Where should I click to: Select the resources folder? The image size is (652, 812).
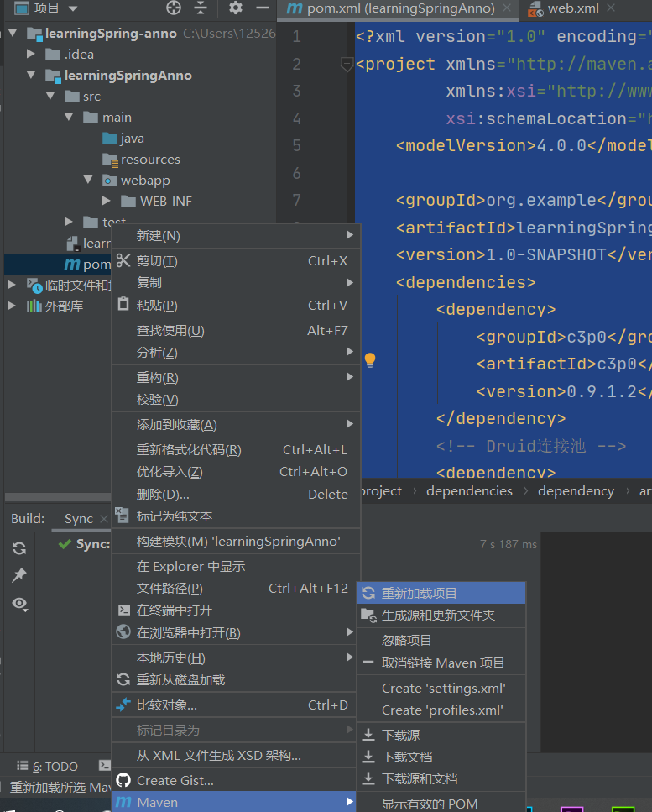141,160
